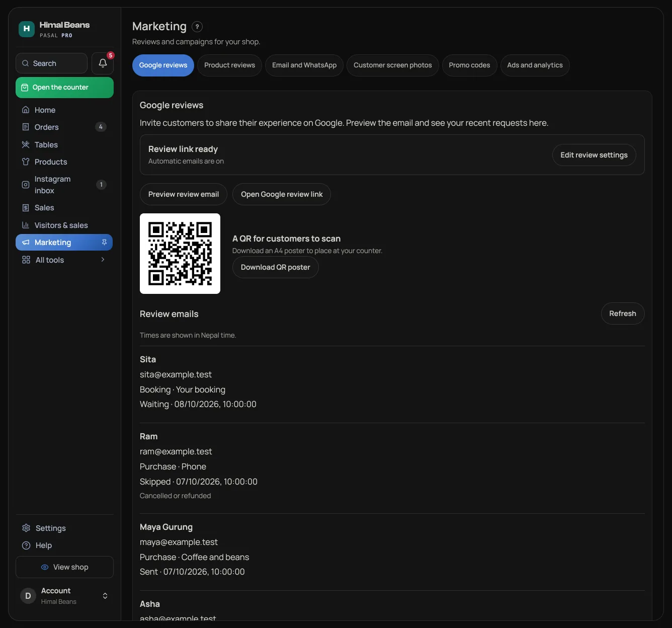672x628 pixels.
Task: Click the QR code image
Action: point(180,254)
